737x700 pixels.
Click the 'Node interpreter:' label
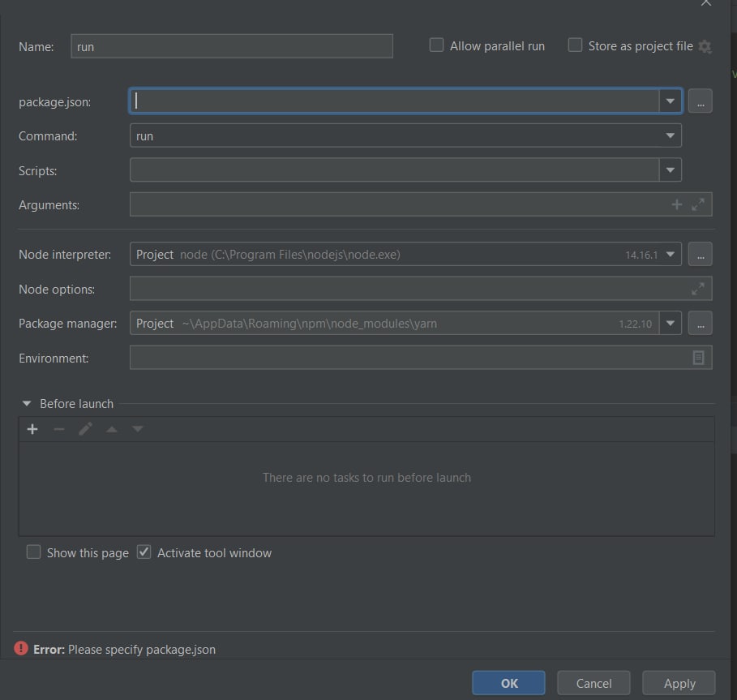coord(65,255)
